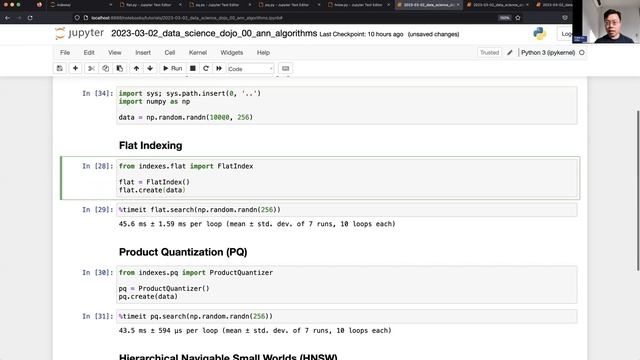Open the File menu

pyautogui.click(x=65, y=53)
